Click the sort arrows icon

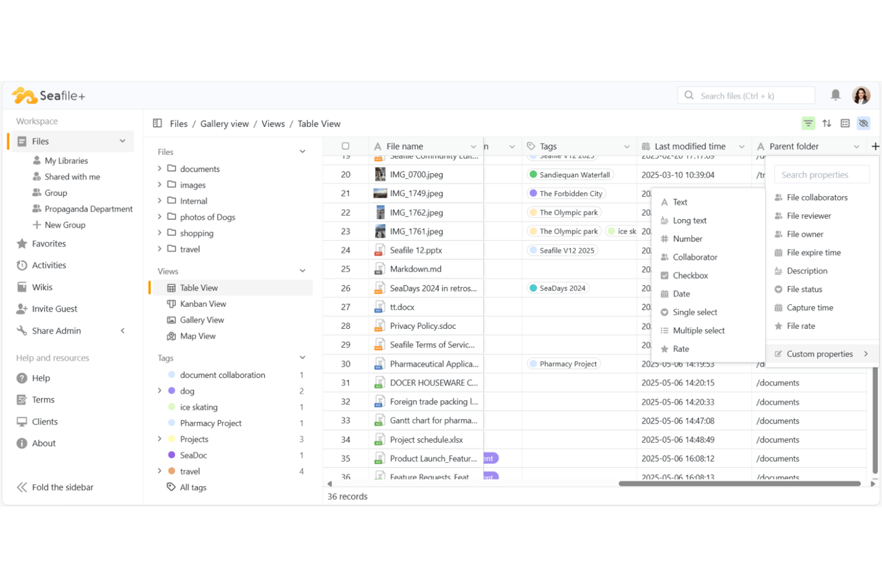(827, 123)
